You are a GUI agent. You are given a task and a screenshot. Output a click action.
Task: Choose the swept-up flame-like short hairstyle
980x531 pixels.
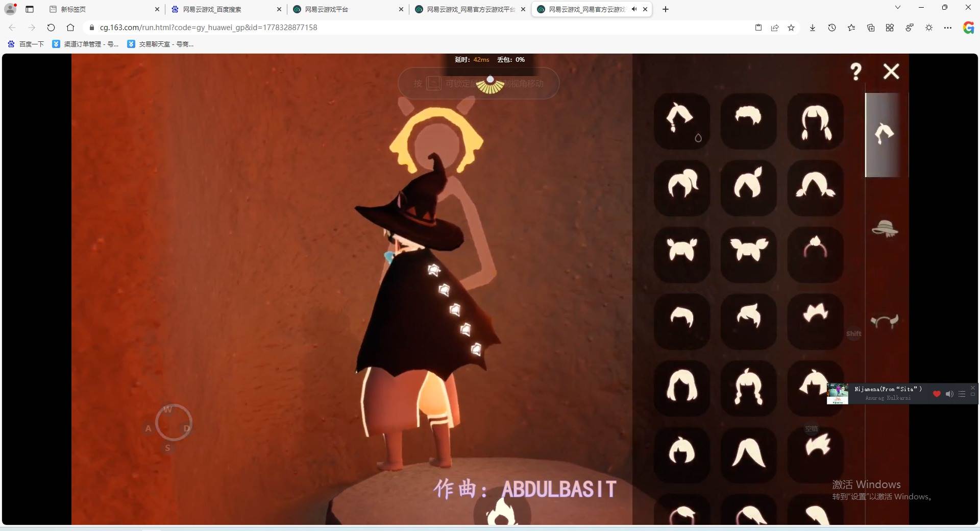(x=748, y=322)
